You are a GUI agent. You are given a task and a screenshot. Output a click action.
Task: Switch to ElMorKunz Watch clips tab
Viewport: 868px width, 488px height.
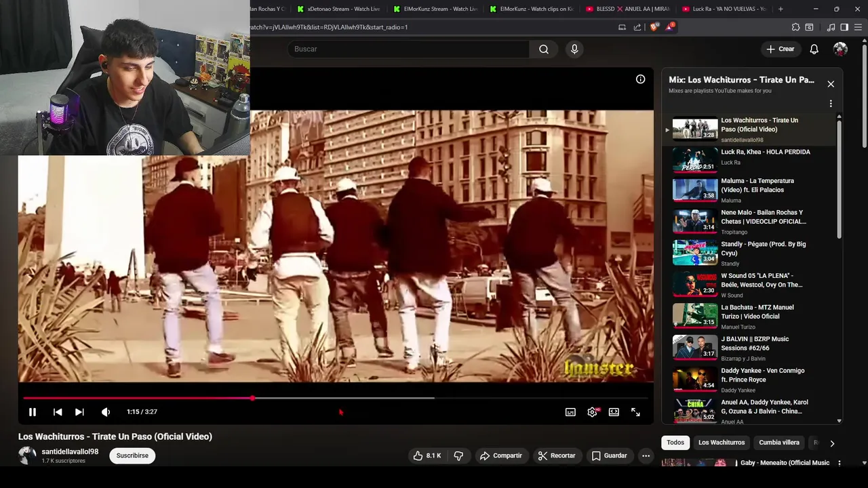(x=532, y=9)
